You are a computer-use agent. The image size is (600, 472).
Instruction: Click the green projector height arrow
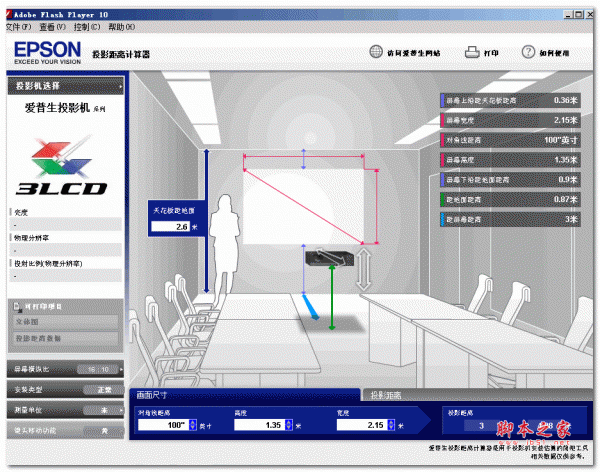332,297
